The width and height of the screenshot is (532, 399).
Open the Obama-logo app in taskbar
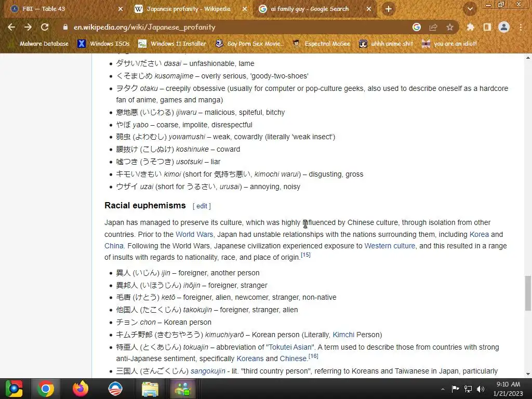click(115, 389)
